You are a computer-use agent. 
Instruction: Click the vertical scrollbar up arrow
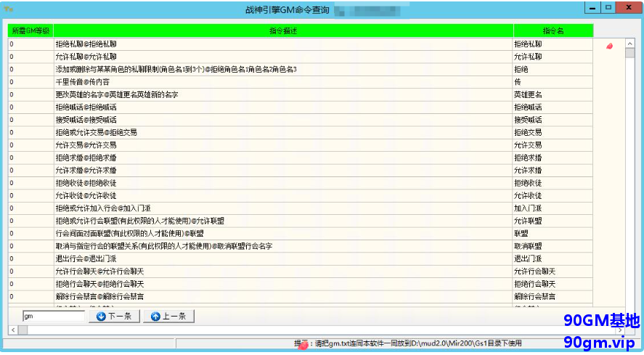[629, 43]
